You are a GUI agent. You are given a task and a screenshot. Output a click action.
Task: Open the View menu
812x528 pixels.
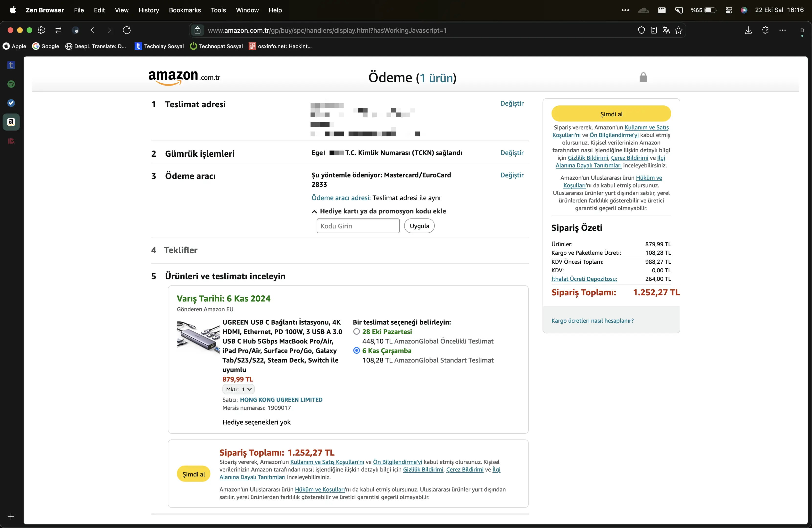point(122,10)
